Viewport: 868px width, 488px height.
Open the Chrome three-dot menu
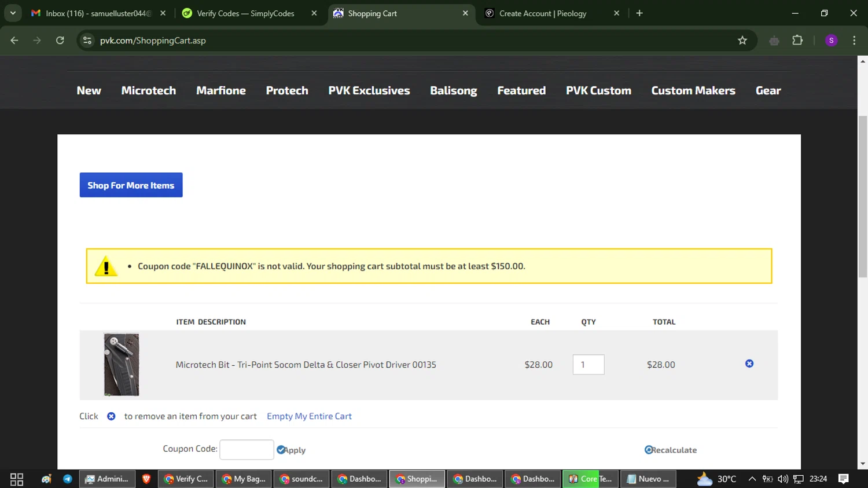854,41
